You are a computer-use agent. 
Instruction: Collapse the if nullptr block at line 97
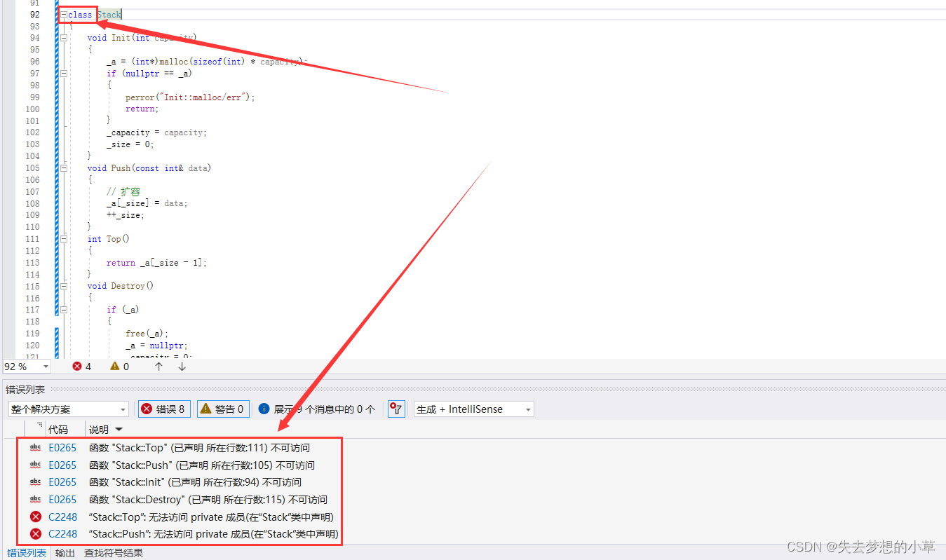[x=64, y=74]
